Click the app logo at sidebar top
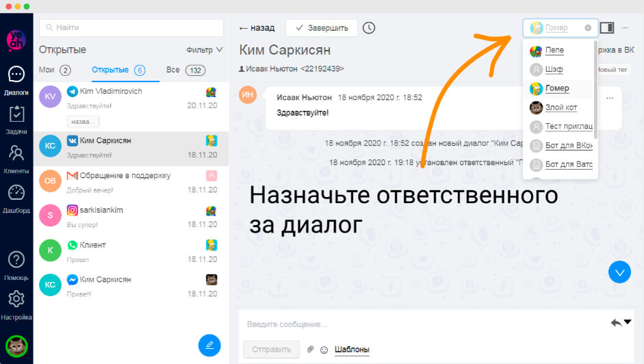The width and height of the screenshot is (644, 364). (16, 40)
